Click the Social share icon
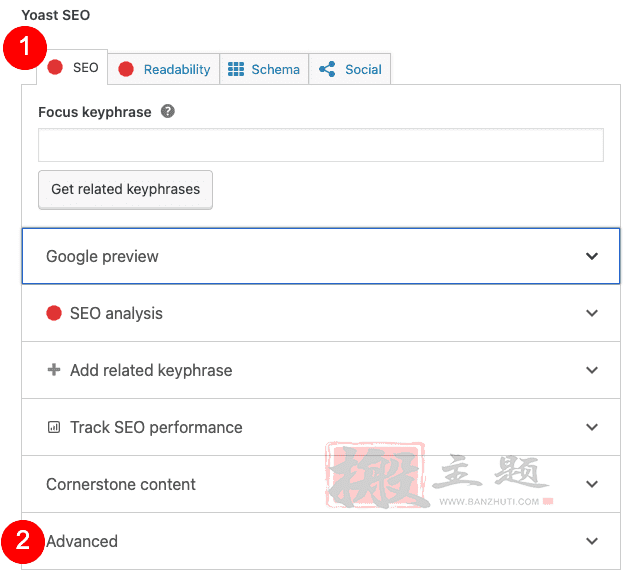 [326, 69]
